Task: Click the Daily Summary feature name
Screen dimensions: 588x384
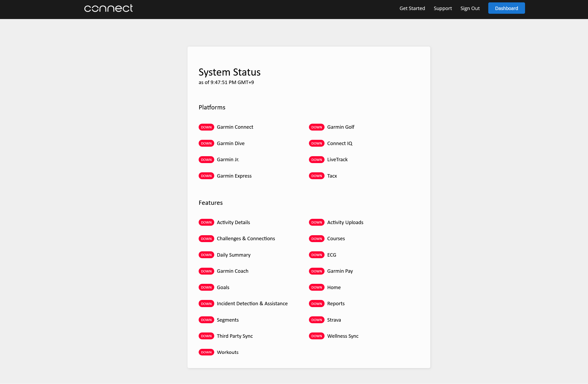Action: pyautogui.click(x=234, y=255)
